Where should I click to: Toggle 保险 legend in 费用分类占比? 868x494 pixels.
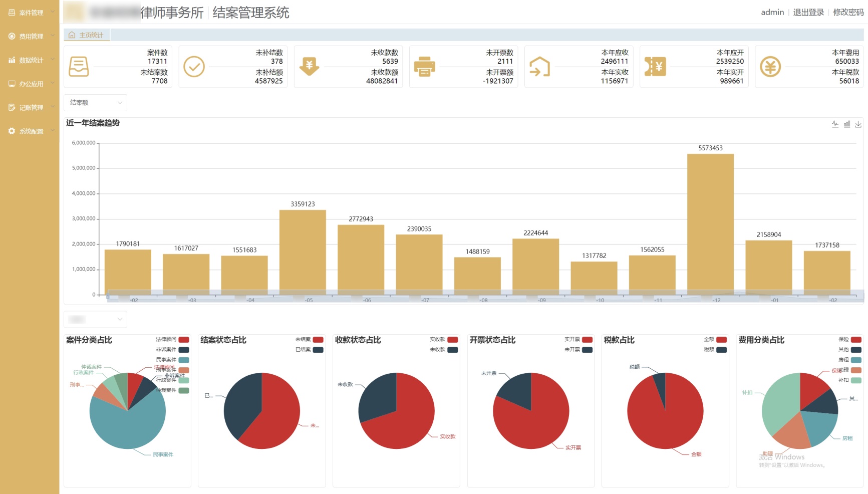tap(849, 340)
